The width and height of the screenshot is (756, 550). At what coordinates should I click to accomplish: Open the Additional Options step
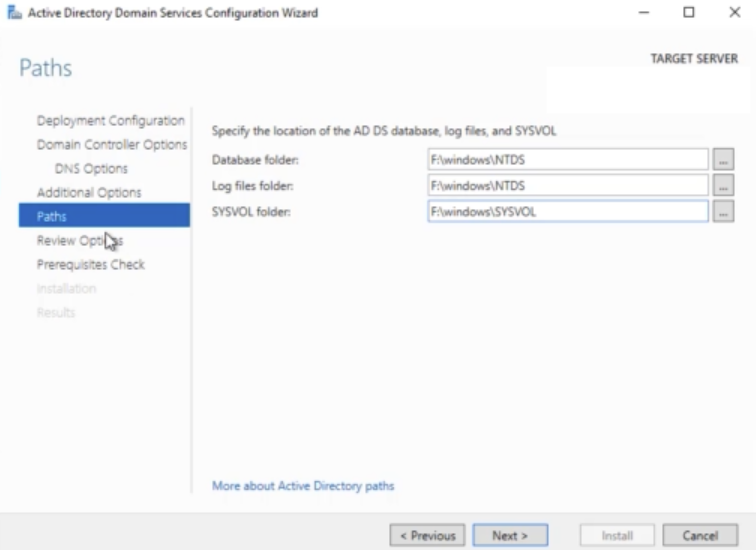(89, 193)
